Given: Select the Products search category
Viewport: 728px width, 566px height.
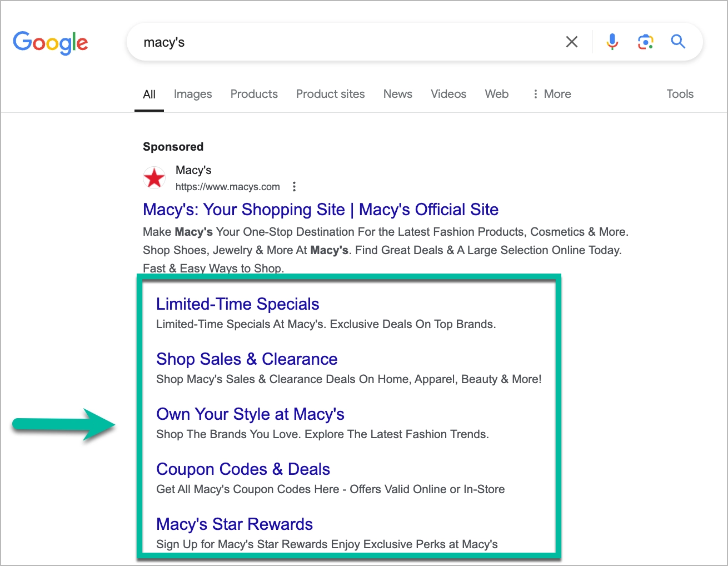Looking at the screenshot, I should click(253, 94).
